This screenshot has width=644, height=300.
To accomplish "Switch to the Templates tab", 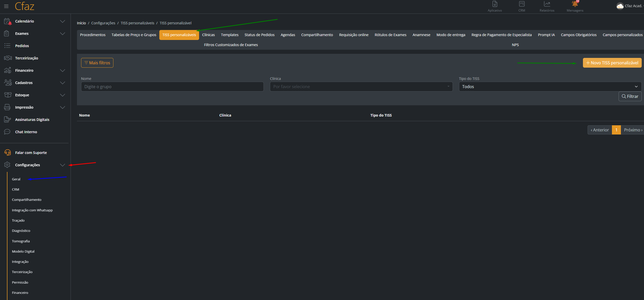I will coord(230,35).
